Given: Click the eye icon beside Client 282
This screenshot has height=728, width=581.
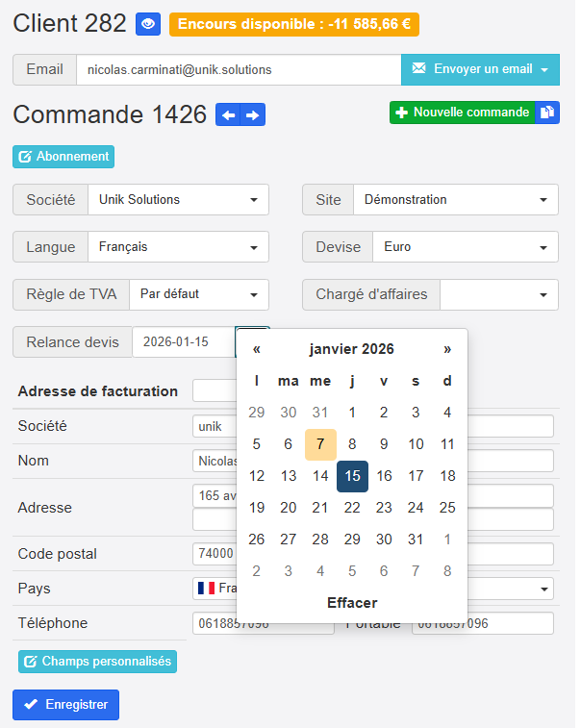Looking at the screenshot, I should point(148,24).
